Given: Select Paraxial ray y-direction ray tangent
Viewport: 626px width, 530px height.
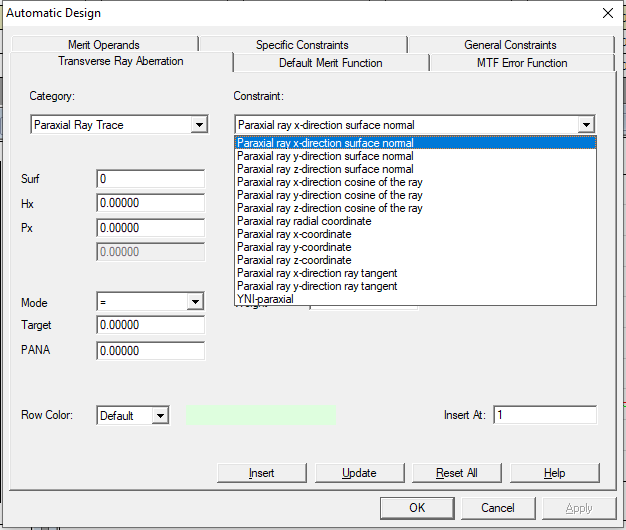Looking at the screenshot, I should 415,286.
